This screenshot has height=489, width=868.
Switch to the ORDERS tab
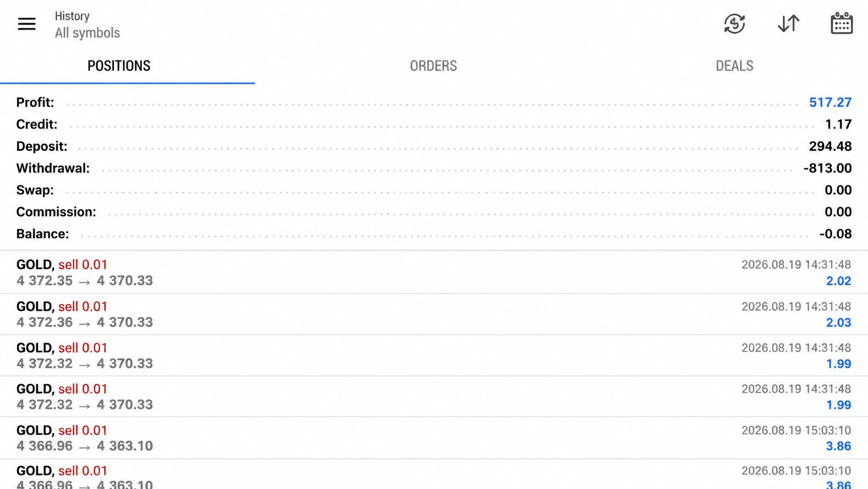[433, 66]
